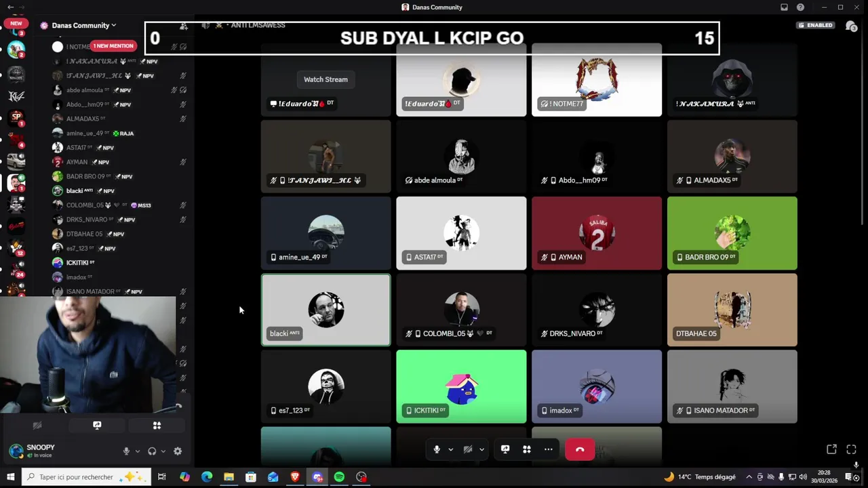Open camera options chevron in call bar
The height and width of the screenshot is (488, 868).
point(481,449)
